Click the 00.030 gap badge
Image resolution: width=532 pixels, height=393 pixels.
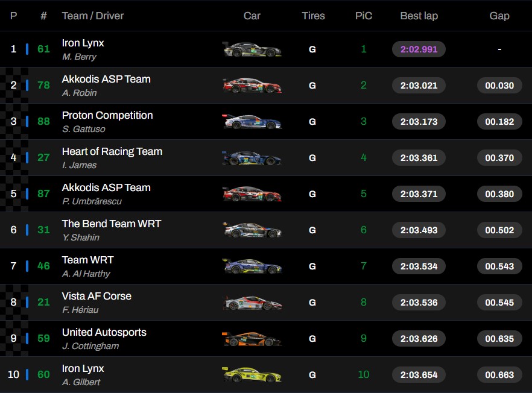[x=499, y=86]
